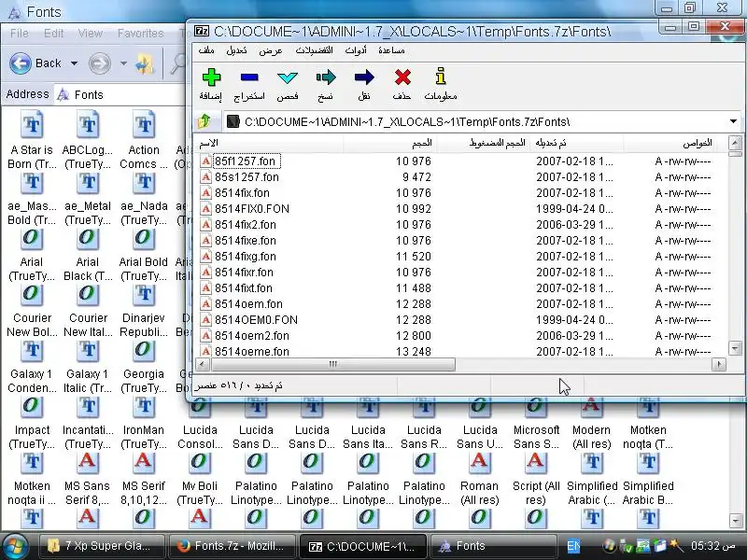Click the 7-Zip horizontal scrollbar thumb
The height and width of the screenshot is (560, 747).
(x=333, y=364)
